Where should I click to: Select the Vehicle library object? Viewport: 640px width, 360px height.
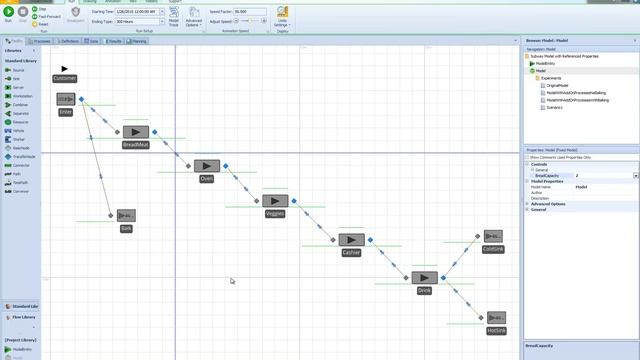pos(15,131)
